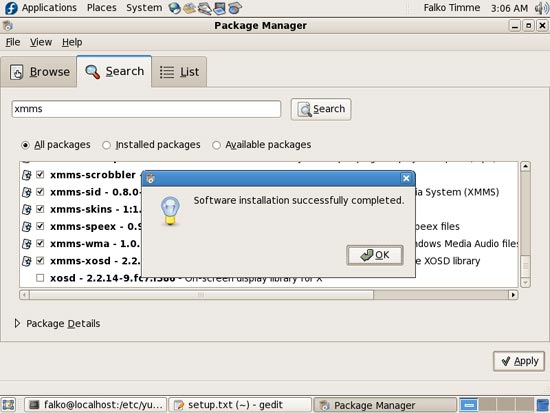Viewport: 550px width, 413px height.
Task: Launch the web browser globe icon in top panel
Action: point(174,8)
